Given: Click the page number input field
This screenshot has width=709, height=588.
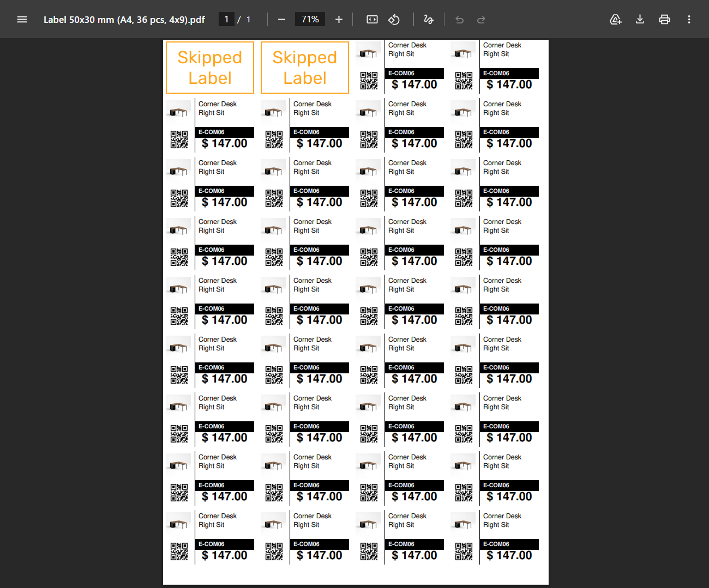Looking at the screenshot, I should pos(226,20).
